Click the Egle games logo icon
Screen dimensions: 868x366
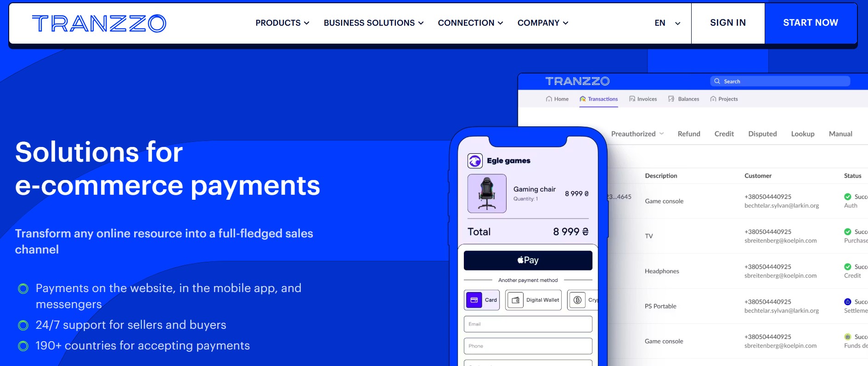point(475,161)
